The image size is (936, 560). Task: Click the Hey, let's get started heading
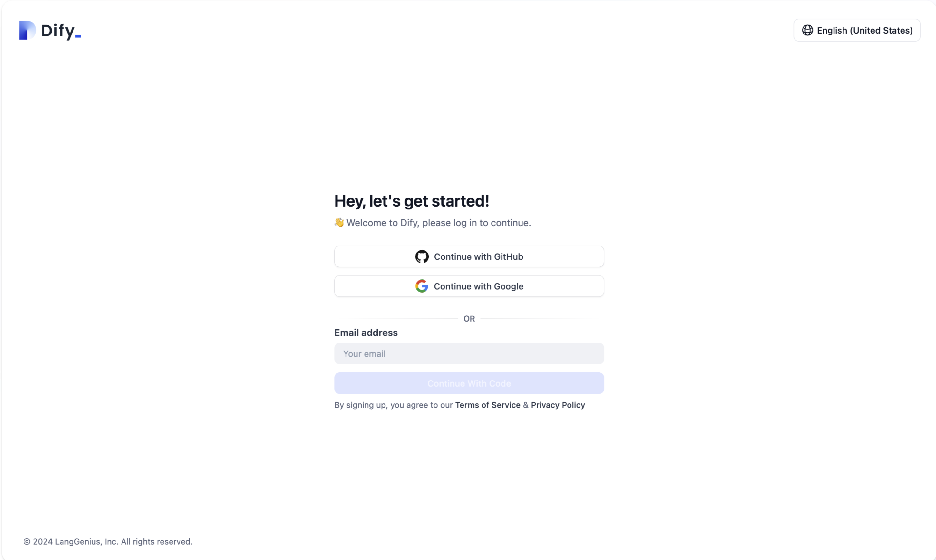click(411, 201)
